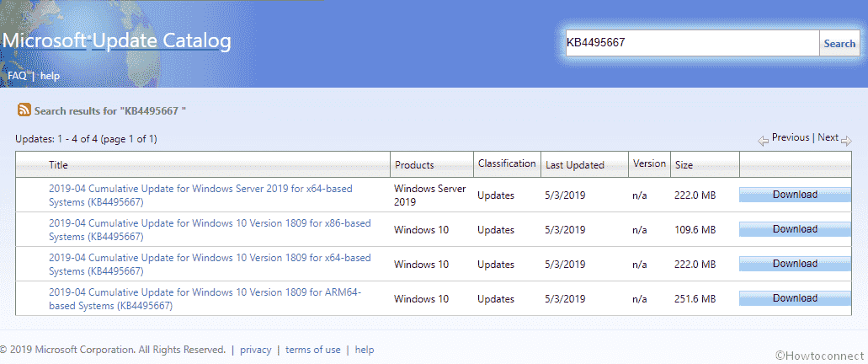Sort by Classification column header

[x=507, y=163]
